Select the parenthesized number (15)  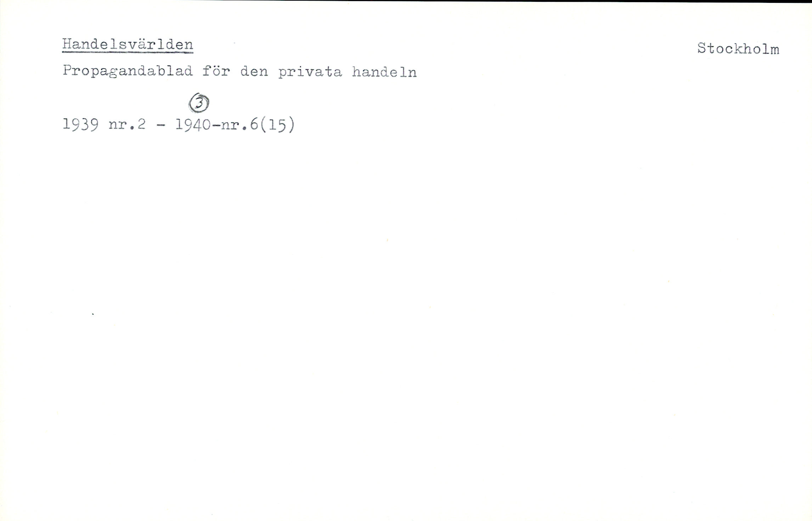[277, 125]
